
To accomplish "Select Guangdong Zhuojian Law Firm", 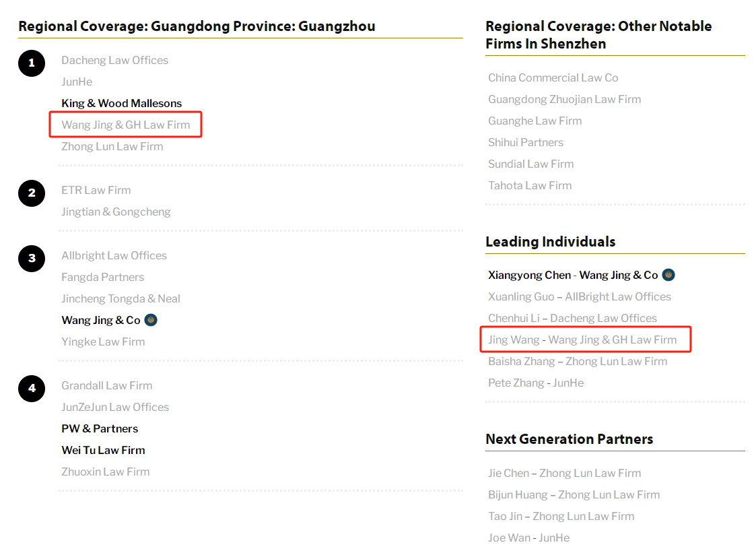I will pos(565,100).
